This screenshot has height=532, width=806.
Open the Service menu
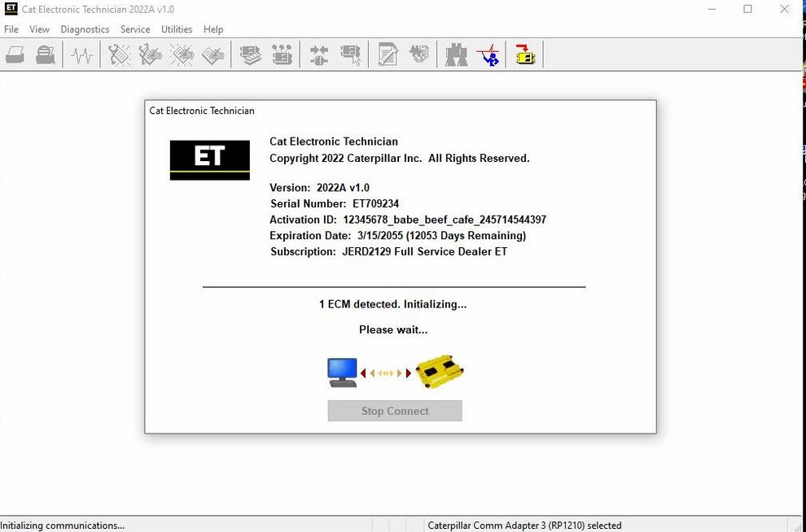[135, 29]
